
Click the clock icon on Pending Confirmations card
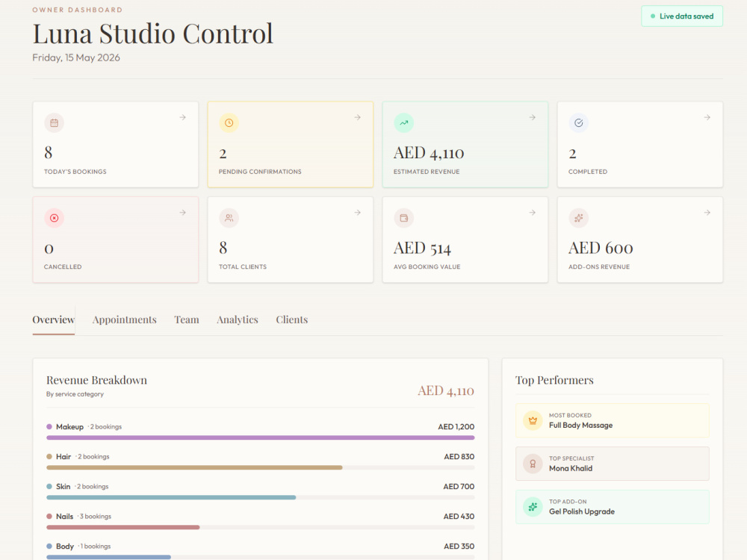click(229, 123)
